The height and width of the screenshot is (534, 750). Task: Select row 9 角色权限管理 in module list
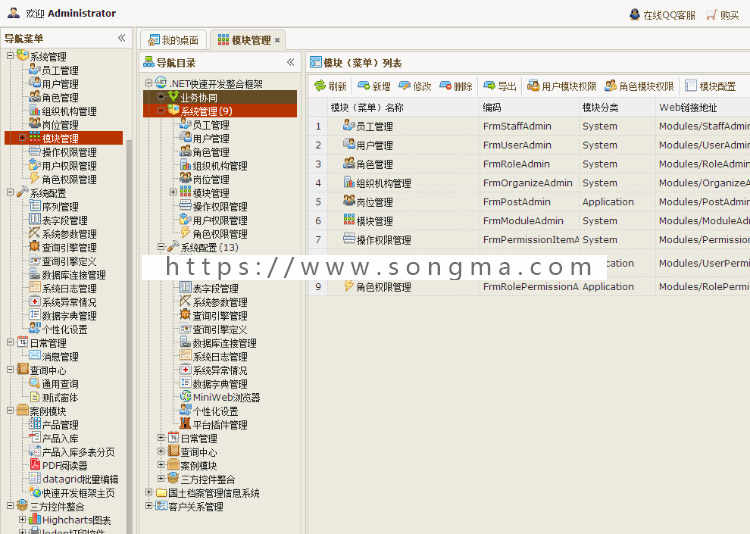(x=529, y=287)
